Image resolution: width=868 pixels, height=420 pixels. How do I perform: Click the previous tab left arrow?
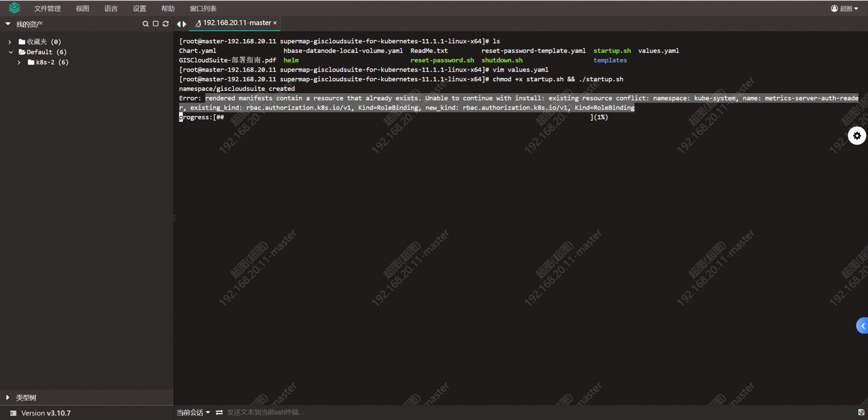coord(179,24)
